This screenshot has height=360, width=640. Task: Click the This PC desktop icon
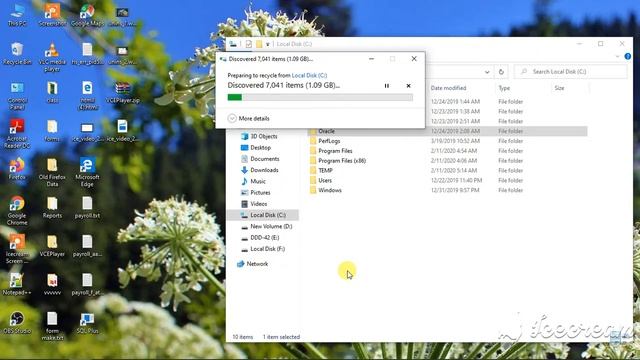click(x=17, y=16)
